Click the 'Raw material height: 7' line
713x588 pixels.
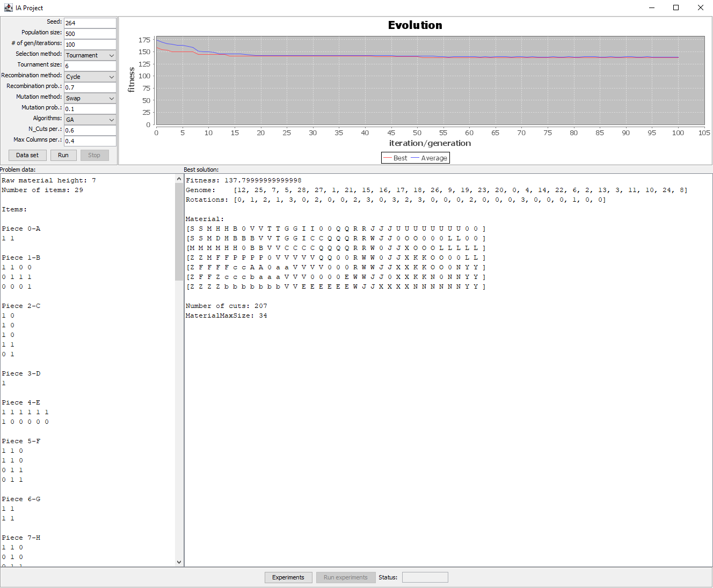click(x=49, y=180)
